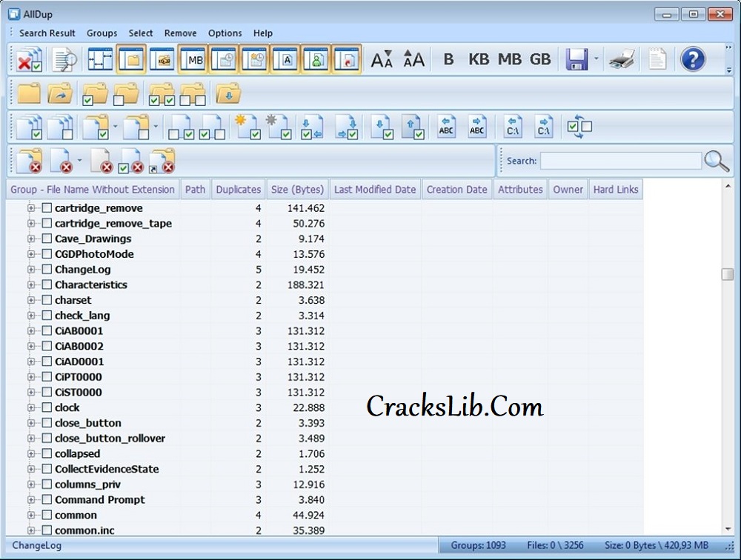Click the increase font size icon
The height and width of the screenshot is (560, 741).
tap(413, 59)
